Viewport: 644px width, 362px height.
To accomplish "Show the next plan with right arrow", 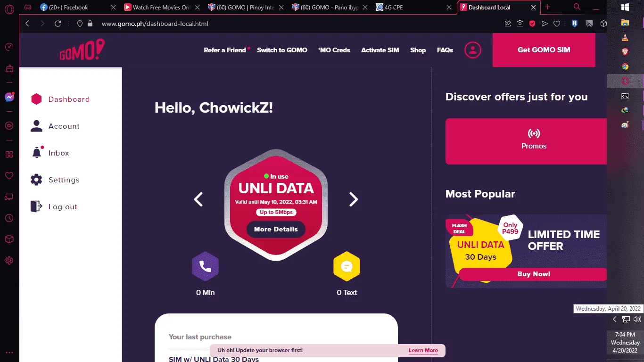I will [x=353, y=199].
